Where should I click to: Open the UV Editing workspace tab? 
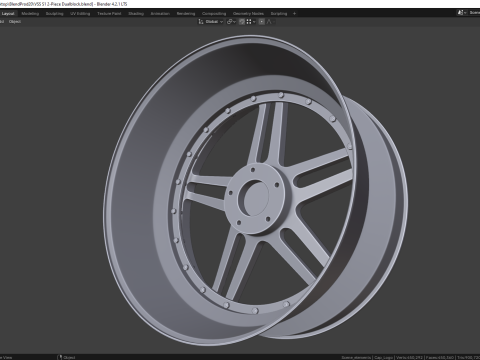click(x=80, y=14)
